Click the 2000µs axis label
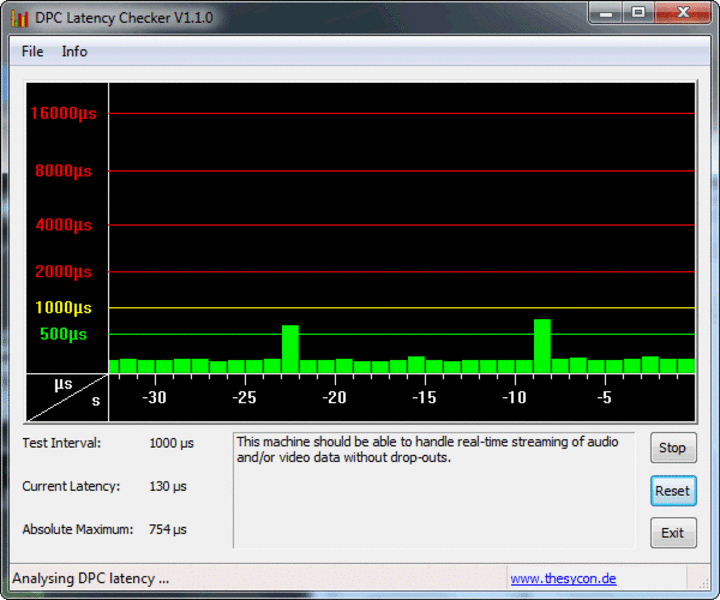720x600 pixels. pos(63,271)
